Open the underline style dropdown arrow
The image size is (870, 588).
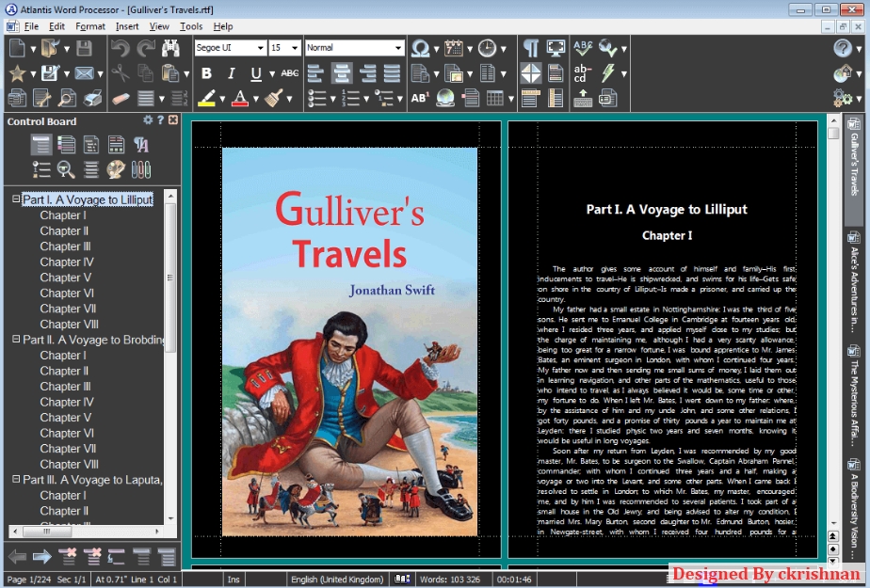[272, 73]
